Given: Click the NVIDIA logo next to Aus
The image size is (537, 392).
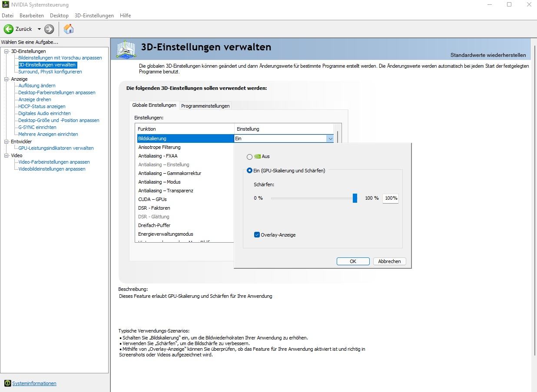Looking at the screenshot, I should 257,156.
